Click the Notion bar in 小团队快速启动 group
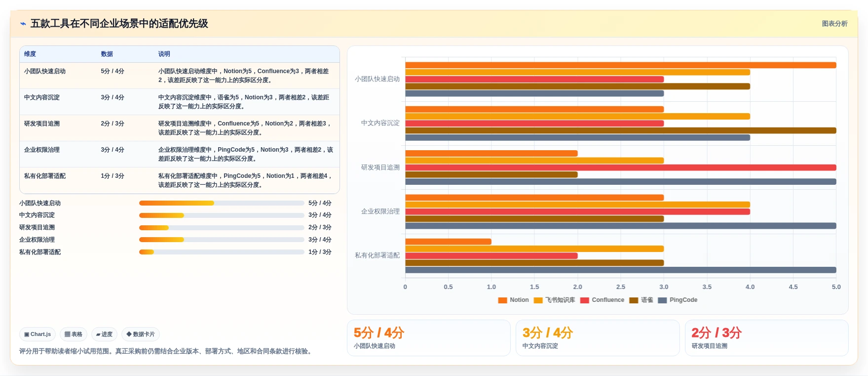 [621, 65]
